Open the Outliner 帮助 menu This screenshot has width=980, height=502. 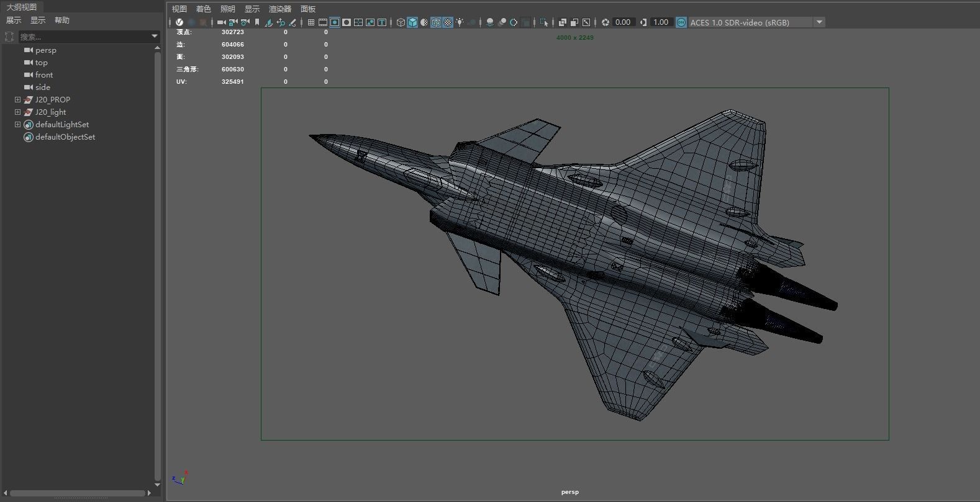tap(62, 20)
